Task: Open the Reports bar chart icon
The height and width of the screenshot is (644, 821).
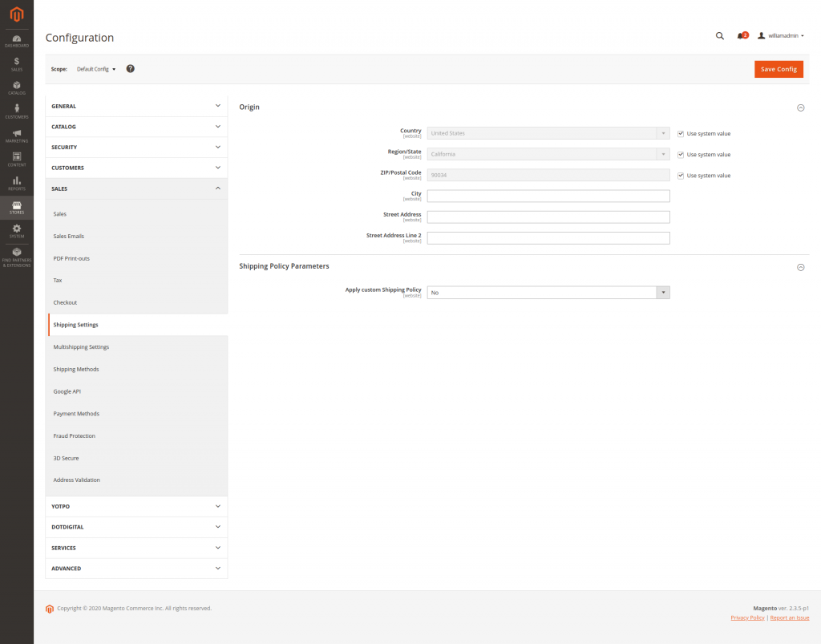Action: 17,183
